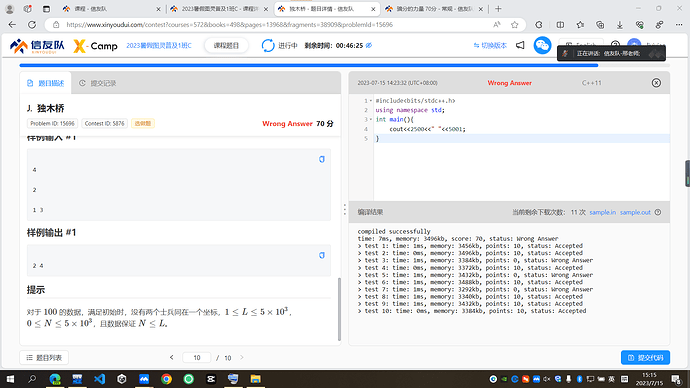Switch to 提交记录 tab
690x388 pixels.
point(98,83)
